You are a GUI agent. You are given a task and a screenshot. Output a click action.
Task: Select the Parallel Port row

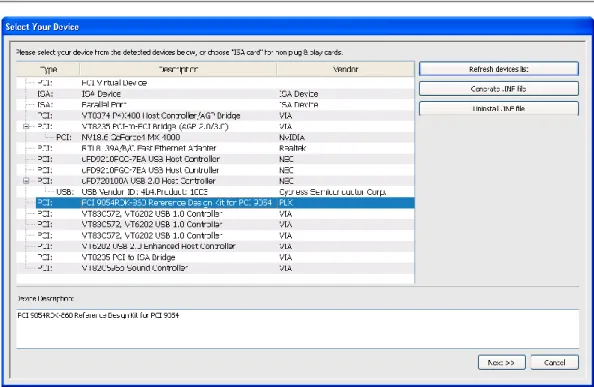(215, 105)
